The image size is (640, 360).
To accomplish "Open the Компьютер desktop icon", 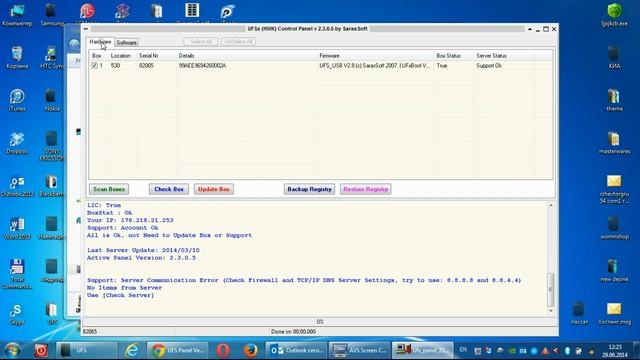I will coord(17,15).
